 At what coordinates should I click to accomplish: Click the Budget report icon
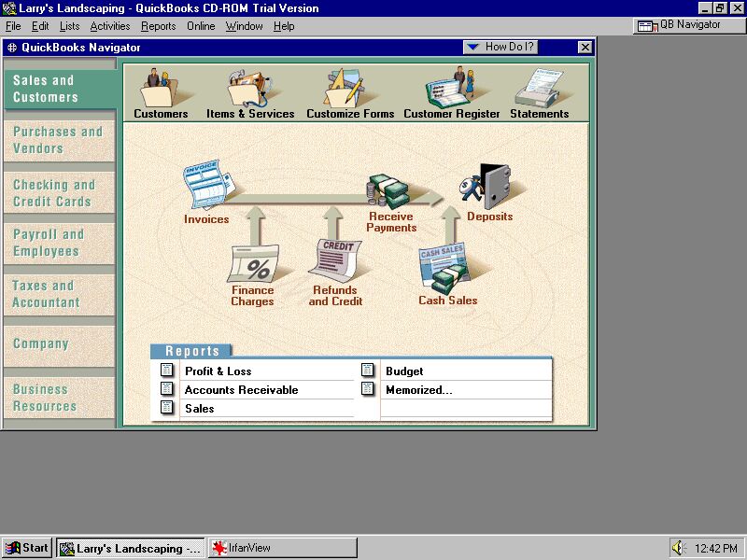pos(367,370)
